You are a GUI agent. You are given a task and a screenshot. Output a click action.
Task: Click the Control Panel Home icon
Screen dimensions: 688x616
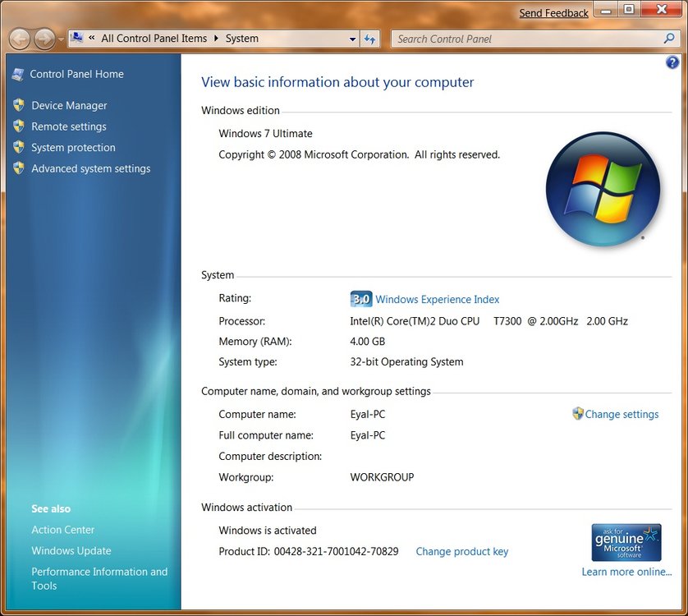(18, 74)
